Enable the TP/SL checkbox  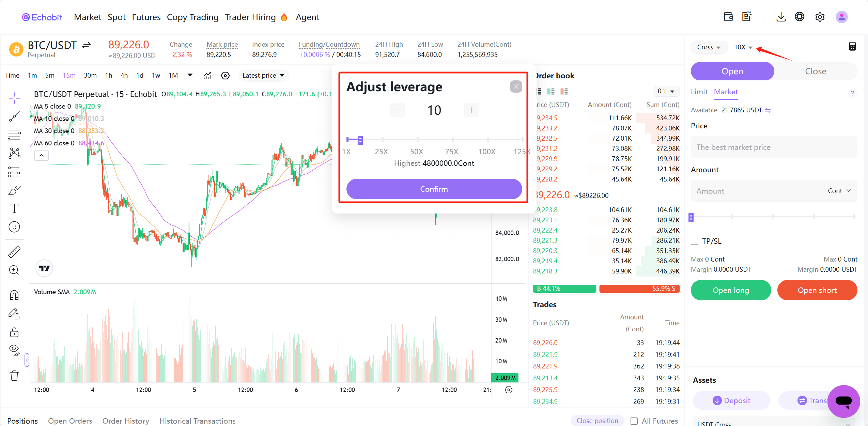pos(695,241)
